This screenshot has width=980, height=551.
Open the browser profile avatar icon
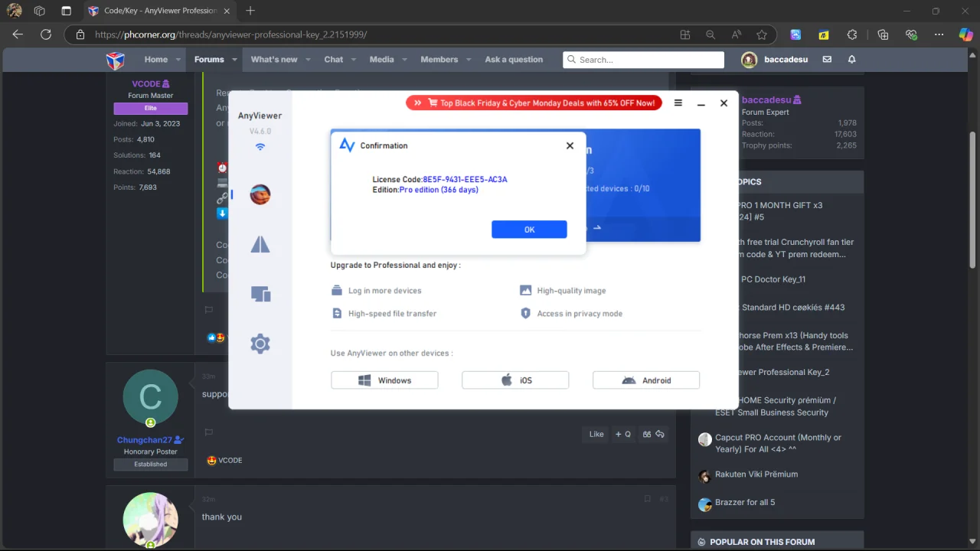click(x=14, y=11)
